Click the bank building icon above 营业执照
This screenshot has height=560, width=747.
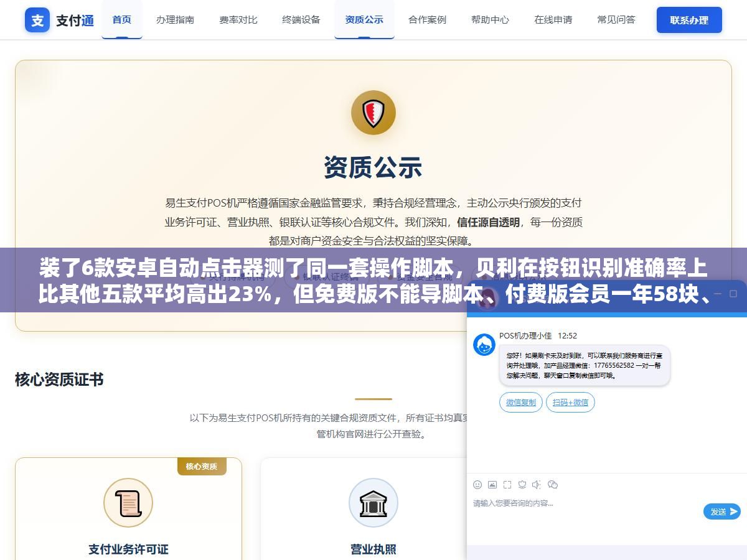(374, 503)
